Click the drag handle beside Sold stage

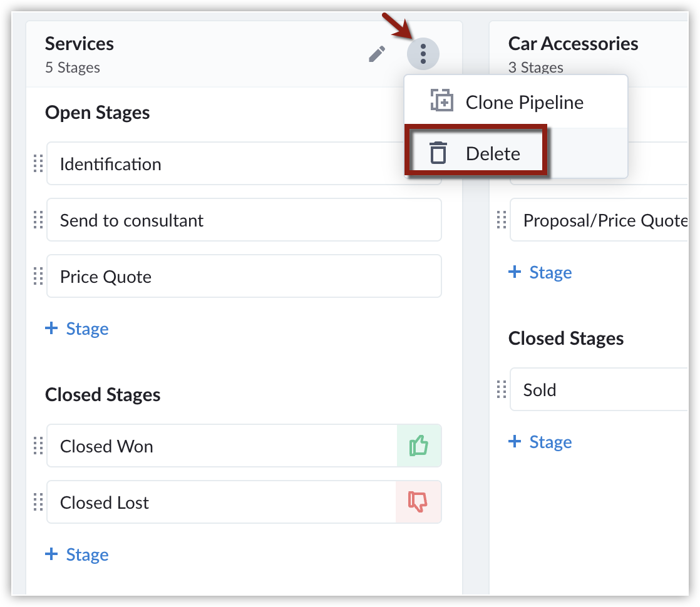click(x=501, y=390)
